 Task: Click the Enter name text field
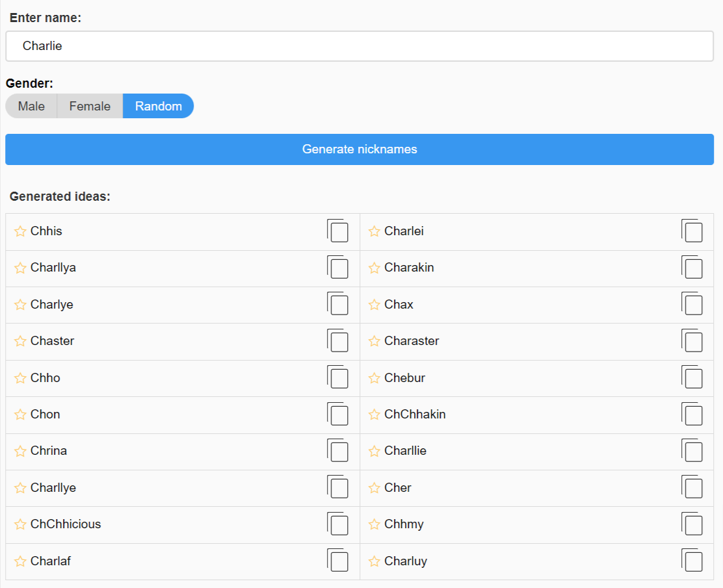click(x=360, y=46)
